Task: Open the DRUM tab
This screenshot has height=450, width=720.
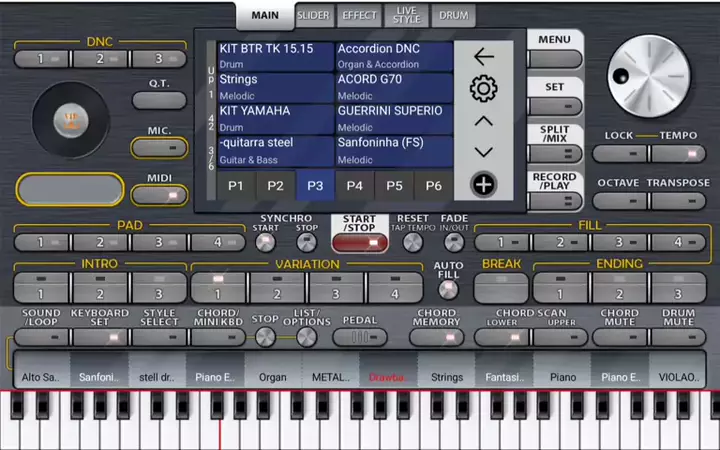Action: click(x=454, y=16)
